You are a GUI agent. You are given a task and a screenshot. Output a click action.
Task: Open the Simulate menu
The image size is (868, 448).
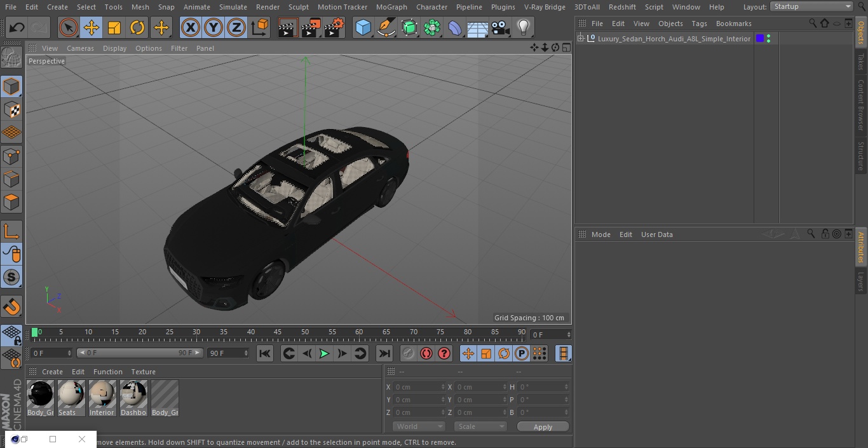(233, 7)
